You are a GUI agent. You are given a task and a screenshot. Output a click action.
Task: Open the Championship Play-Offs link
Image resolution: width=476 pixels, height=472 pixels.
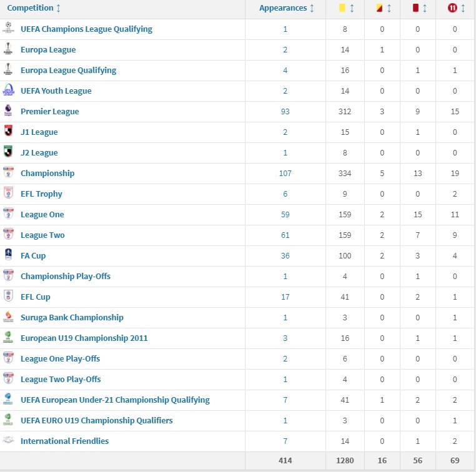click(66, 277)
